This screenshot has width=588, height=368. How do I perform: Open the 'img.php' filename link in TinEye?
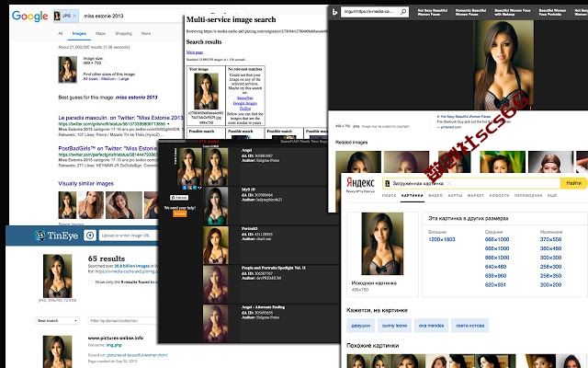click(x=114, y=345)
